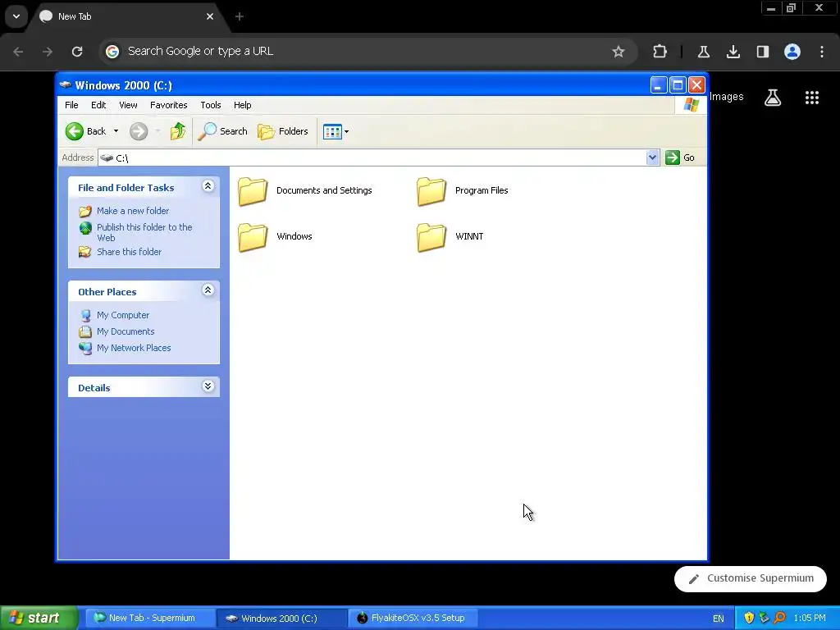Screen dimensions: 840x630
Task: Click the Start button
Action: 39,618
